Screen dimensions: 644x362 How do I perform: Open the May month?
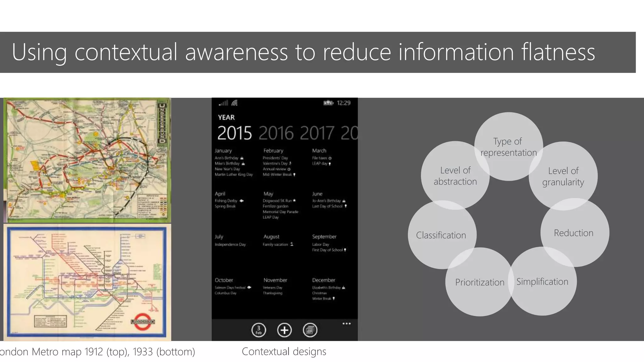(268, 194)
